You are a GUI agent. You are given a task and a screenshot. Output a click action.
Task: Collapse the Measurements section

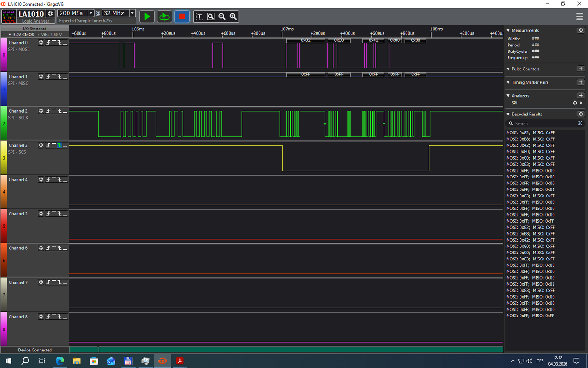[508, 30]
